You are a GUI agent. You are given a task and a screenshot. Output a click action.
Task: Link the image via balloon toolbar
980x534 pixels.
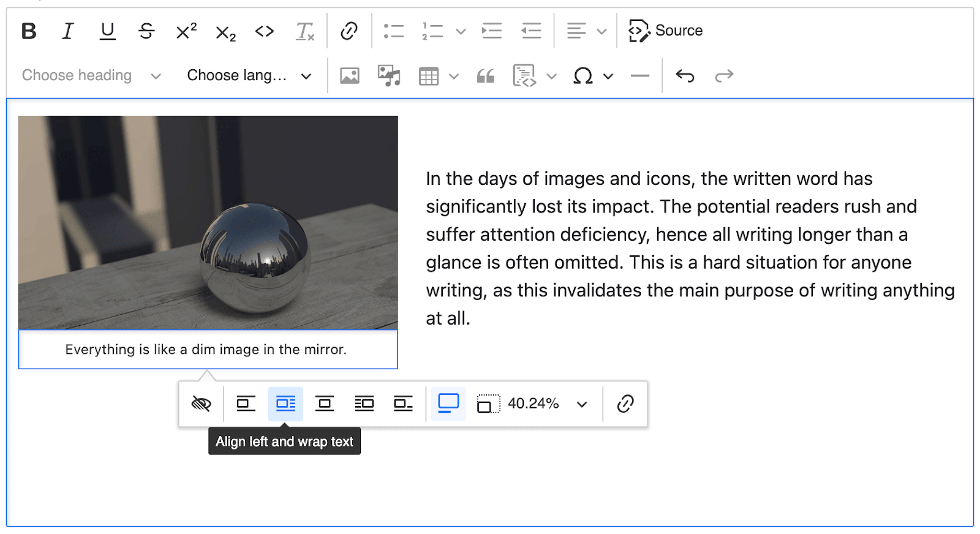(625, 404)
